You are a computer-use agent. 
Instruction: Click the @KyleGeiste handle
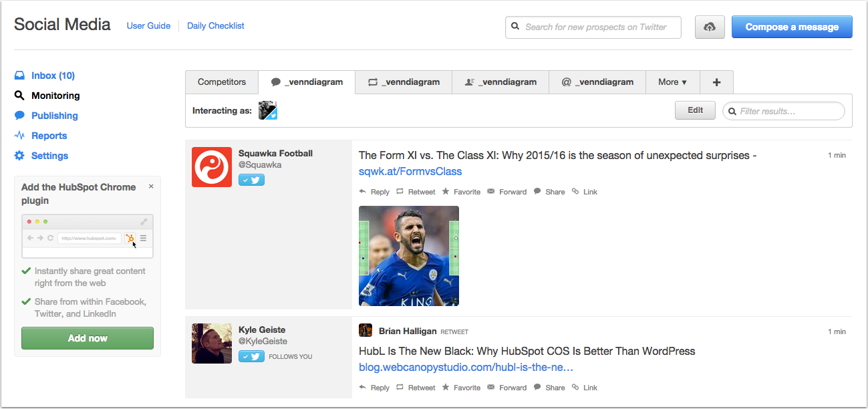click(264, 341)
